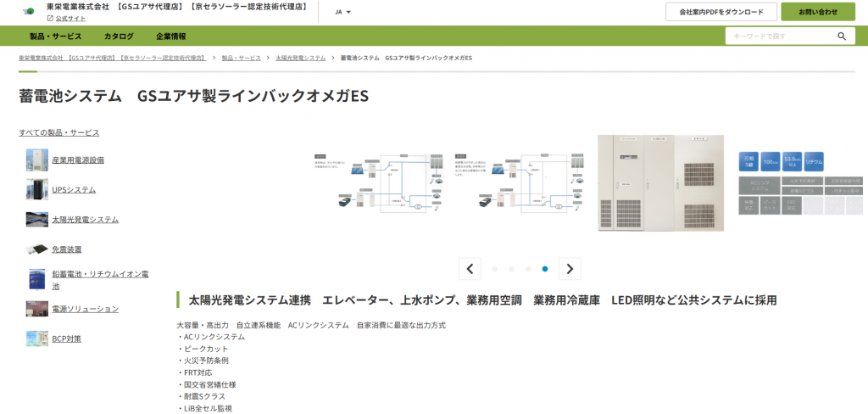Open the JA language dropdown
The height and width of the screenshot is (414, 868).
click(x=342, y=12)
